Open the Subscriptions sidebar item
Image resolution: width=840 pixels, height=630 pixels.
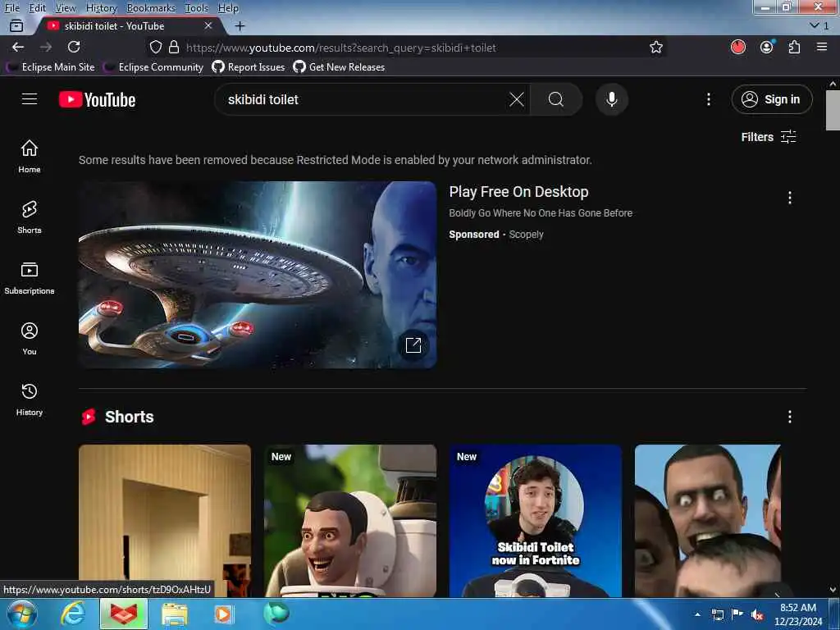30,277
